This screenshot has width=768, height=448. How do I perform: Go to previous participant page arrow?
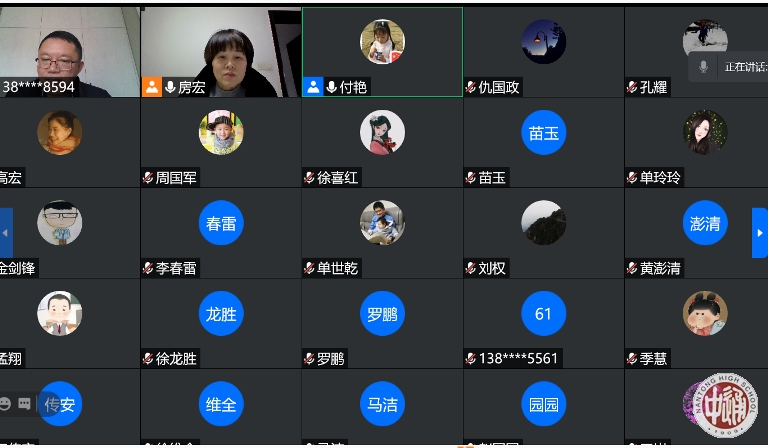point(6,233)
